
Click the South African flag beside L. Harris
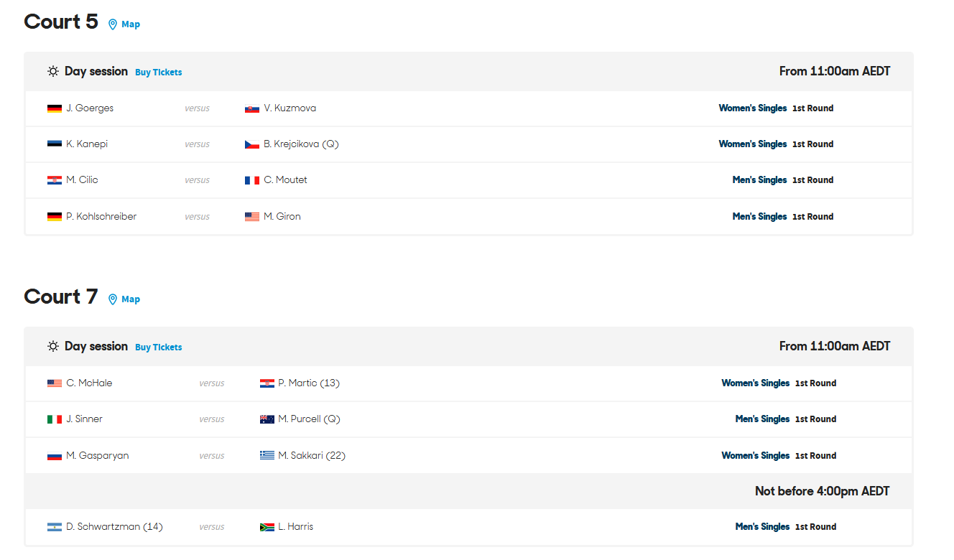267,528
